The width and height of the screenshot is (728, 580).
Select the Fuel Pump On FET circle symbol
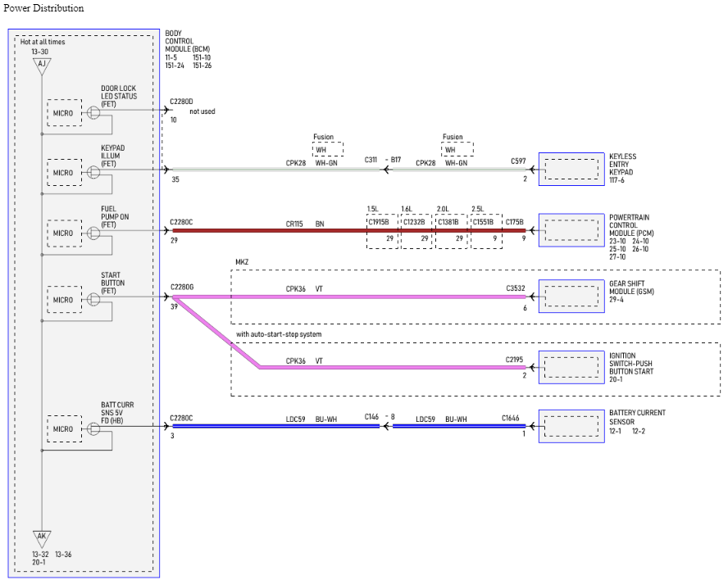click(93, 233)
